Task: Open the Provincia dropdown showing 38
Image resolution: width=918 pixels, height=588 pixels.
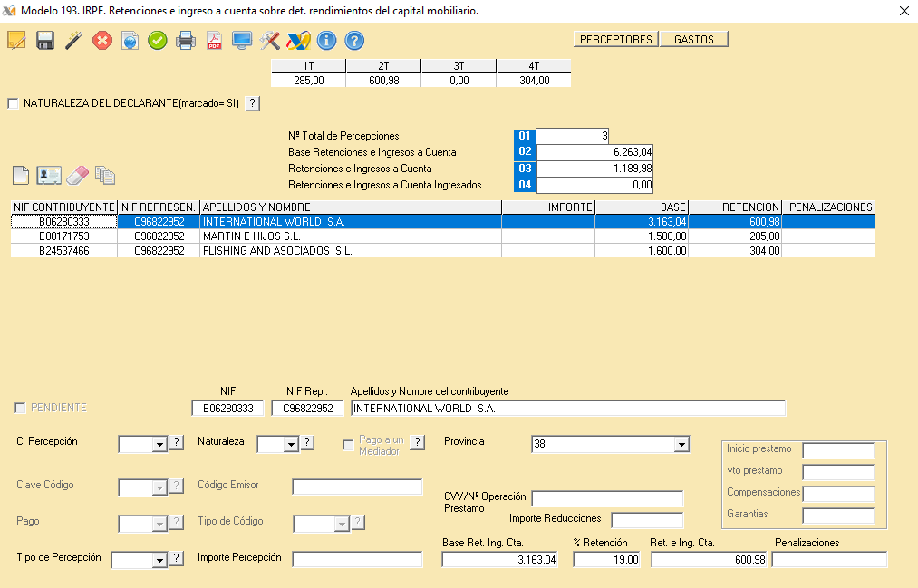Action: [681, 445]
